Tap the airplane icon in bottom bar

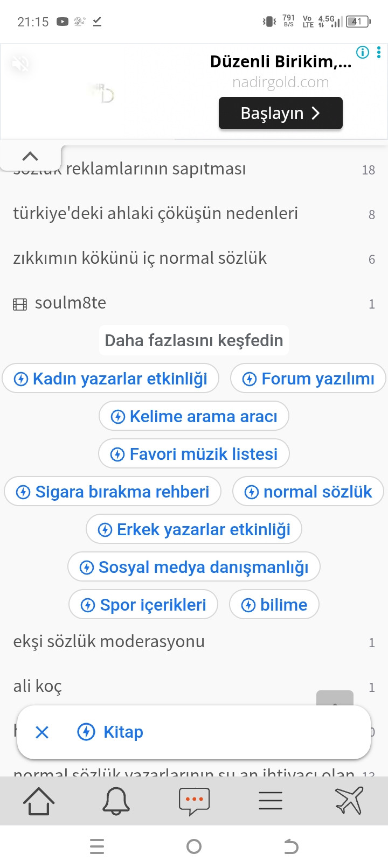pyautogui.click(x=349, y=801)
